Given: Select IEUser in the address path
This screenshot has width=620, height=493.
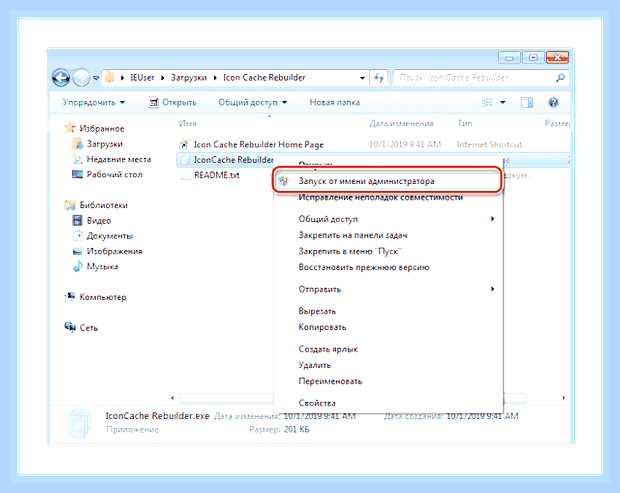Looking at the screenshot, I should pyautogui.click(x=142, y=77).
